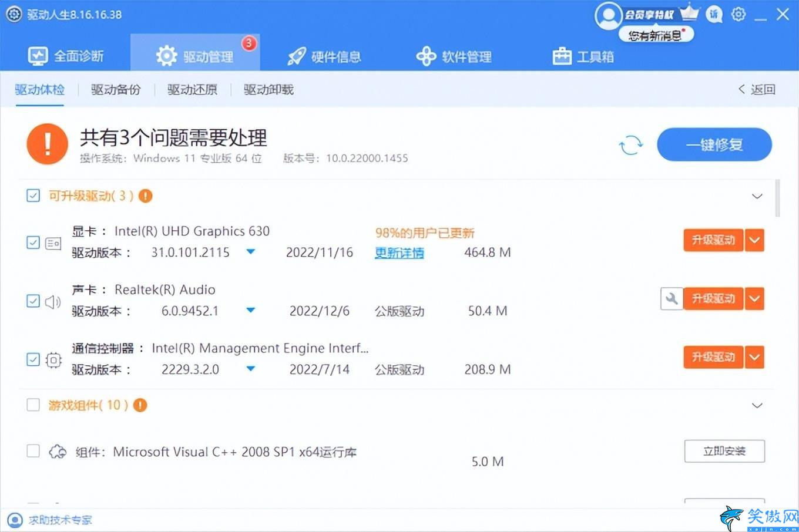Click the 可升级驱动( 3 ) section title
The height and width of the screenshot is (532, 799).
coord(91,196)
